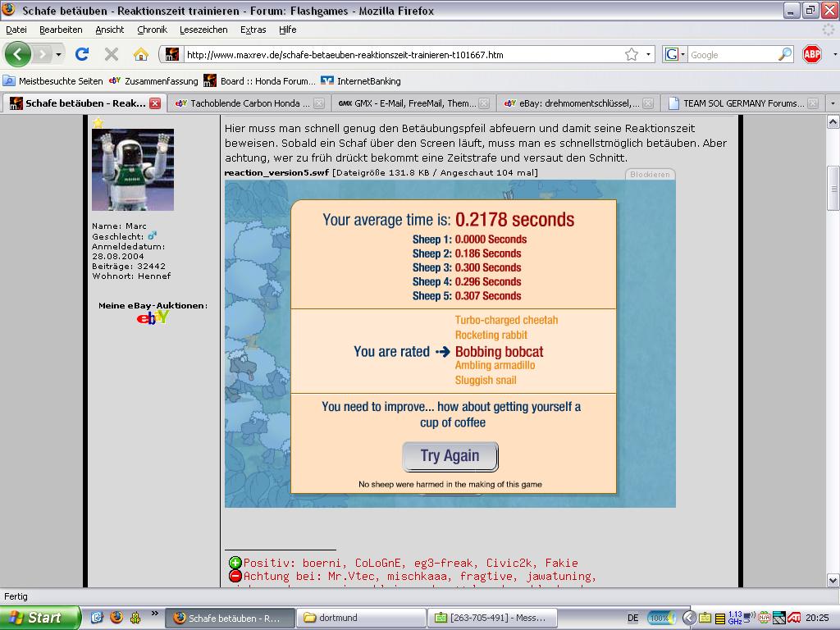The height and width of the screenshot is (630, 840).
Task: Click the eBay logo under Meine eBay-Auktionen
Action: pos(153,318)
